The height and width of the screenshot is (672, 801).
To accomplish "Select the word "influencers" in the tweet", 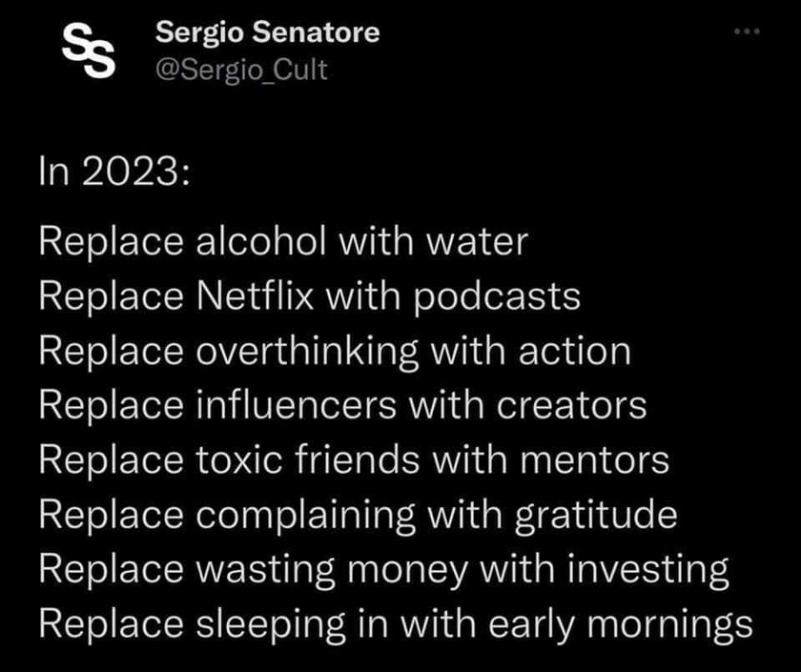I will click(x=297, y=405).
